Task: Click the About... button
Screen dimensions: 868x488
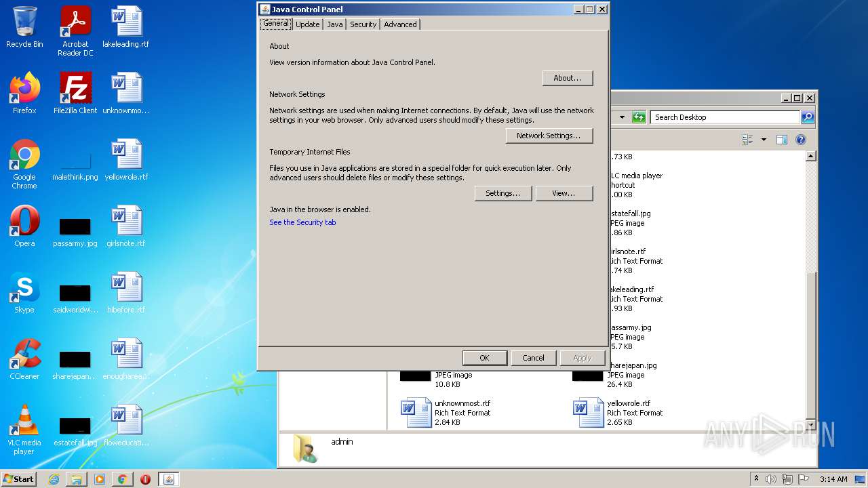Action: tap(568, 78)
